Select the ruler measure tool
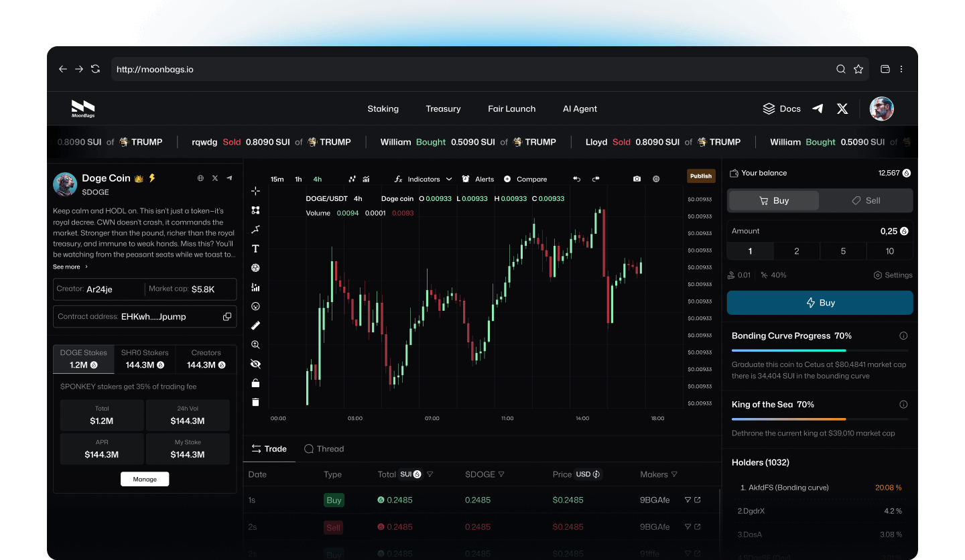This screenshot has width=965, height=560. [255, 326]
